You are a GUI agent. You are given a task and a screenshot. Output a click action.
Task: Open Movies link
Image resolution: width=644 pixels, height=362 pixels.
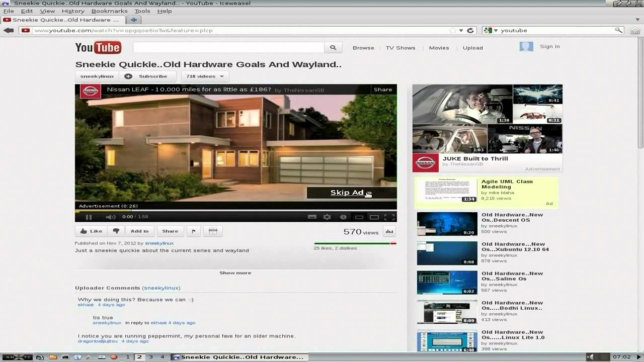[x=439, y=48]
